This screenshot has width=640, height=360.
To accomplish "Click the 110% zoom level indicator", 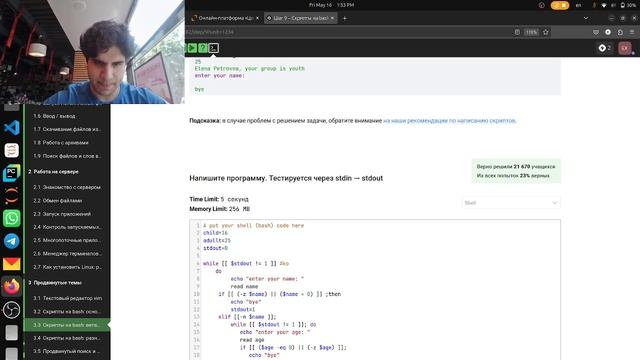I will point(531,32).
